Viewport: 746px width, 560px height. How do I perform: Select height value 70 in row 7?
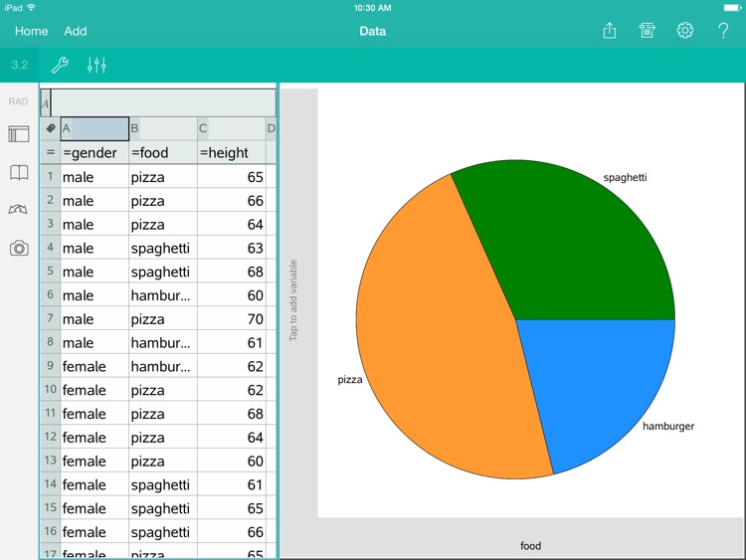[x=231, y=318]
